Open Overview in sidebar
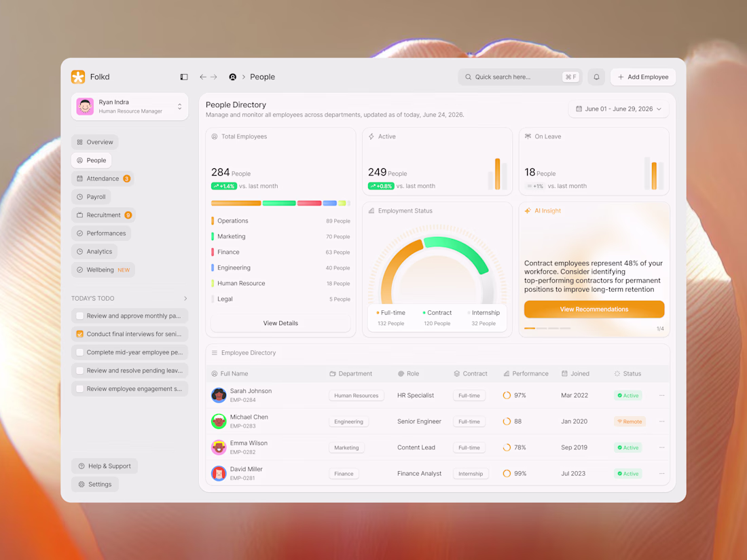Image resolution: width=747 pixels, height=560 pixels. (x=95, y=142)
